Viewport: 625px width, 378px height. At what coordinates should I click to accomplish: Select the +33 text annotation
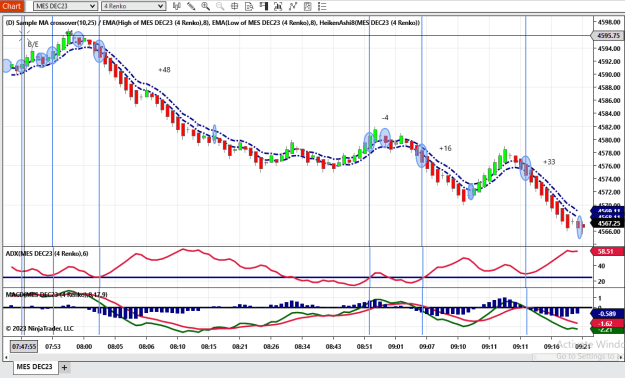(x=549, y=162)
